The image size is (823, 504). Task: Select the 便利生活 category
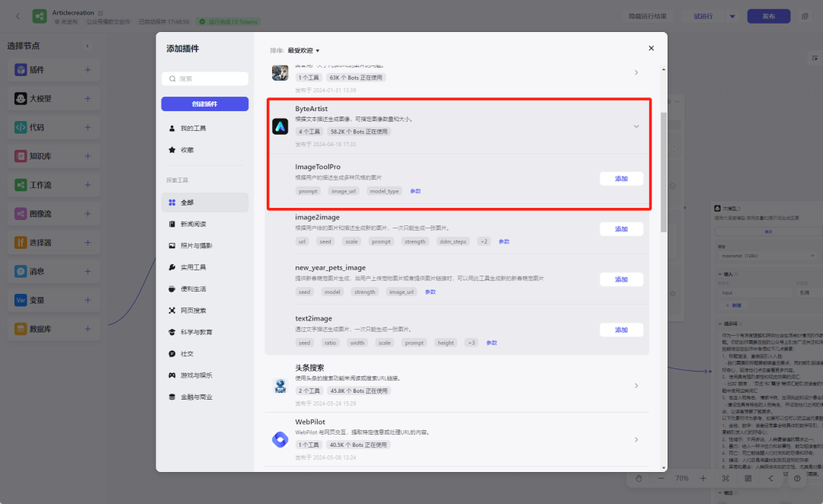coord(205,289)
